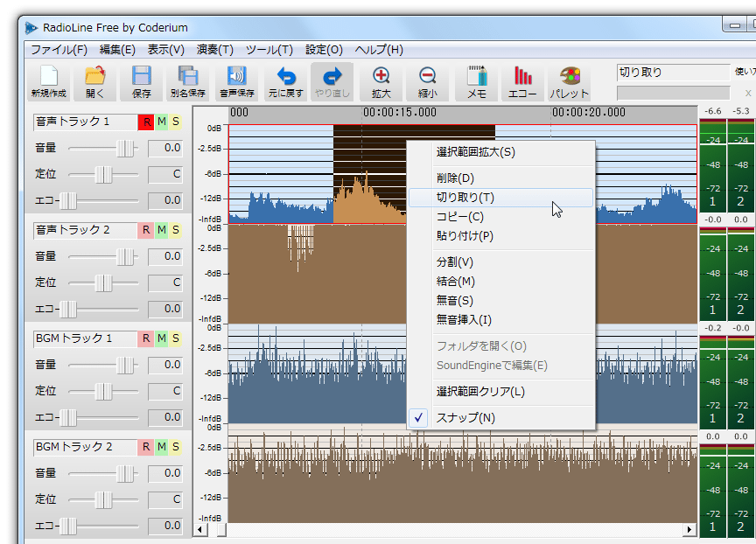Click the timeline scrollbar left arrow
Image resolution: width=756 pixels, height=544 pixels.
200,529
